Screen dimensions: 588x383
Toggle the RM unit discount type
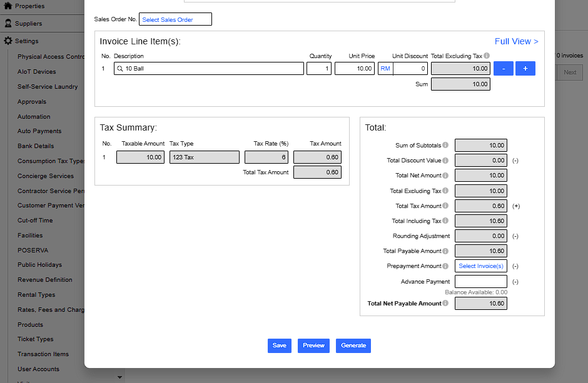coord(385,69)
